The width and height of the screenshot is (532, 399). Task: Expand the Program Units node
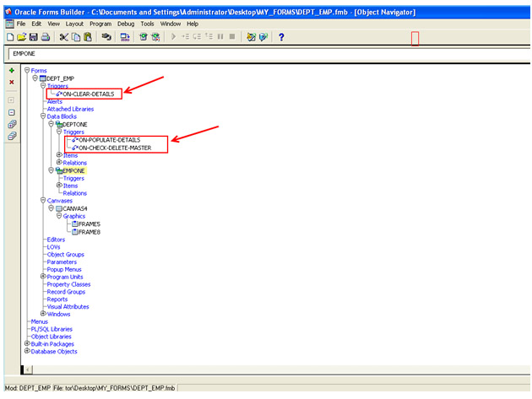coord(43,277)
